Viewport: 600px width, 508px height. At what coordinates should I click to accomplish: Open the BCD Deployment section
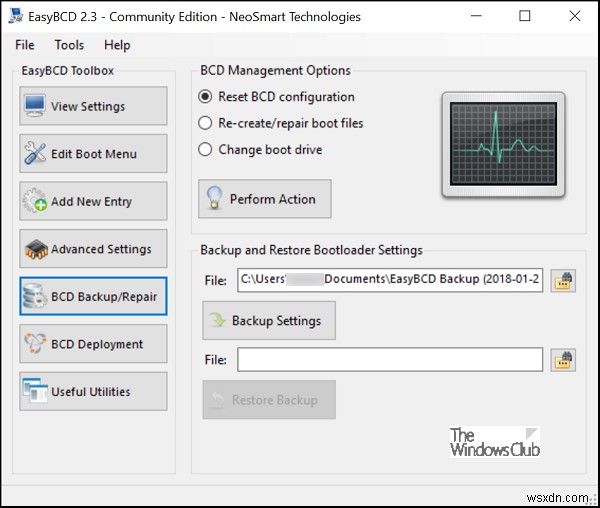93,344
